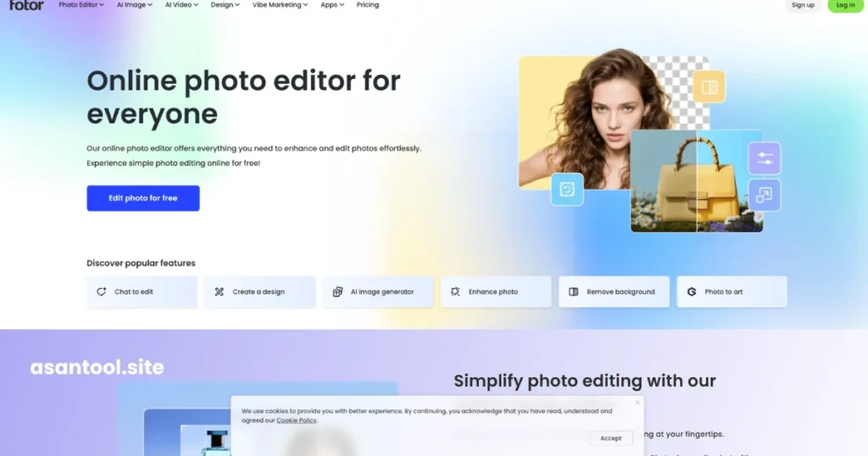This screenshot has width=868, height=456.
Task: Open the AI image generator feature
Action: 377,292
